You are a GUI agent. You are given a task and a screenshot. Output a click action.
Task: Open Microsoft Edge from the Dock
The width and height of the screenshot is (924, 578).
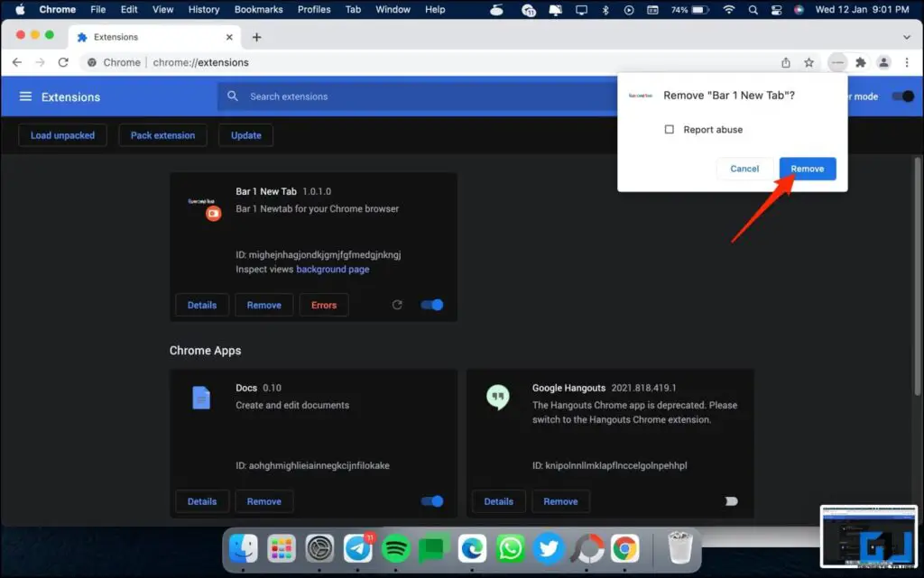(x=472, y=548)
